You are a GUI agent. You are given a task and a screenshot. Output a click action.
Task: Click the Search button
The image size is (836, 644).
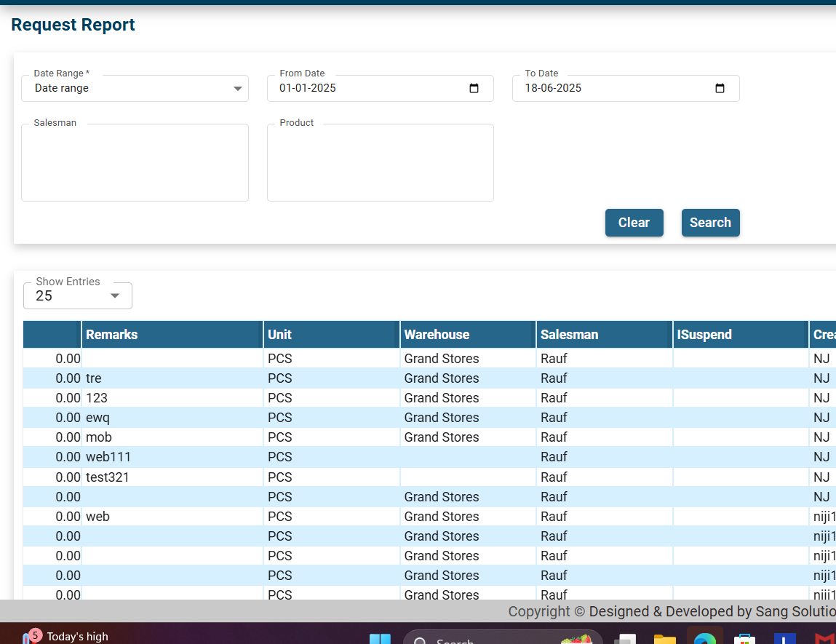click(710, 223)
